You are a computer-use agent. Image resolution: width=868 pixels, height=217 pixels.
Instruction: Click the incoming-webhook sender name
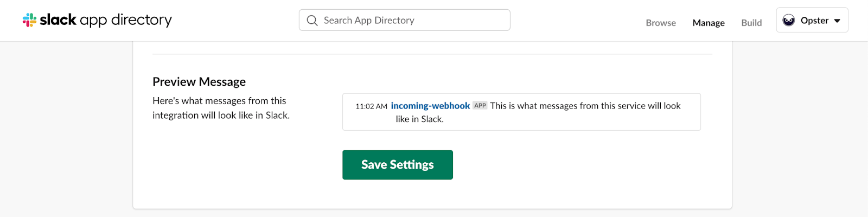click(430, 106)
